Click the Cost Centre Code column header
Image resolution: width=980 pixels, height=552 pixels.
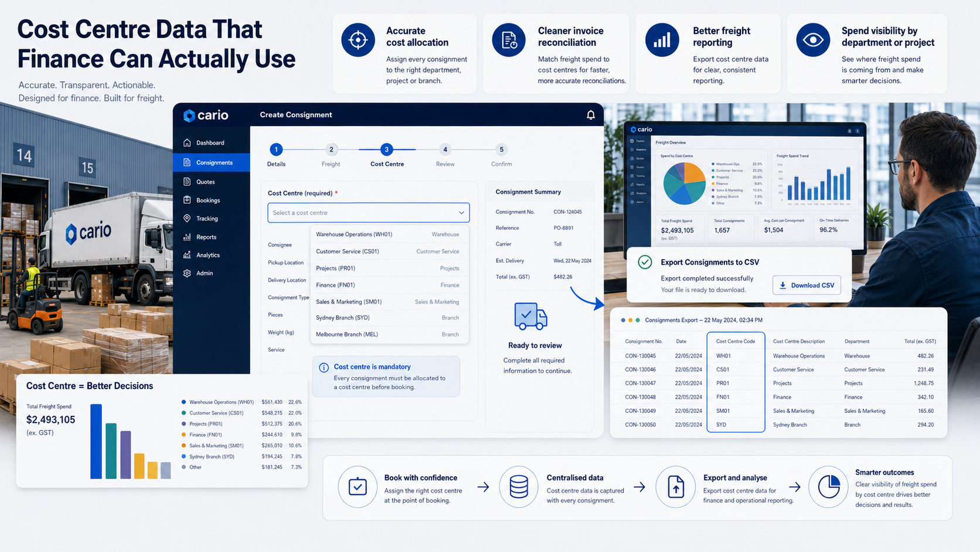tap(736, 341)
